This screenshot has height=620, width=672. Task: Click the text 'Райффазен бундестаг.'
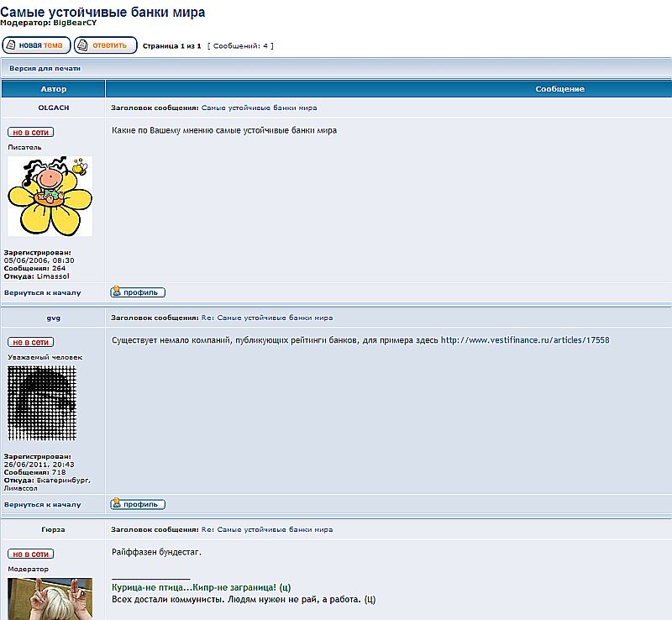pos(156,552)
